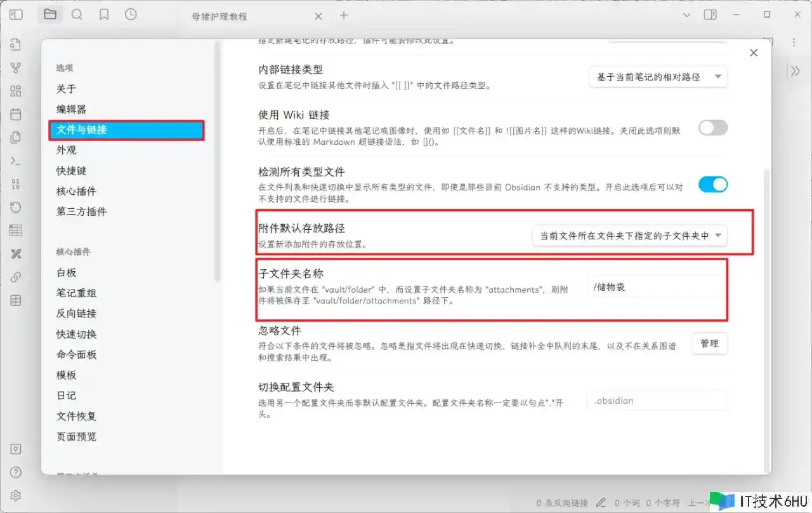Click 0 个词 in status bar
This screenshot has width=812, height=513.
pos(627,502)
